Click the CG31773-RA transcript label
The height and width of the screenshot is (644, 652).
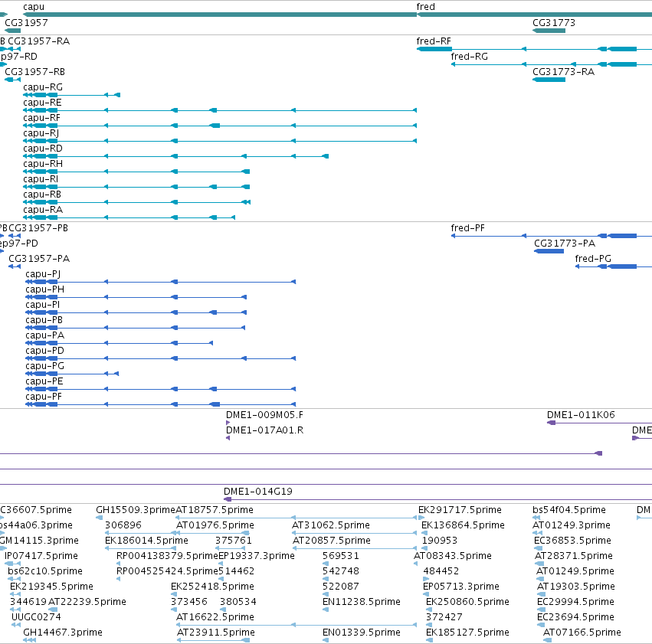(x=563, y=72)
